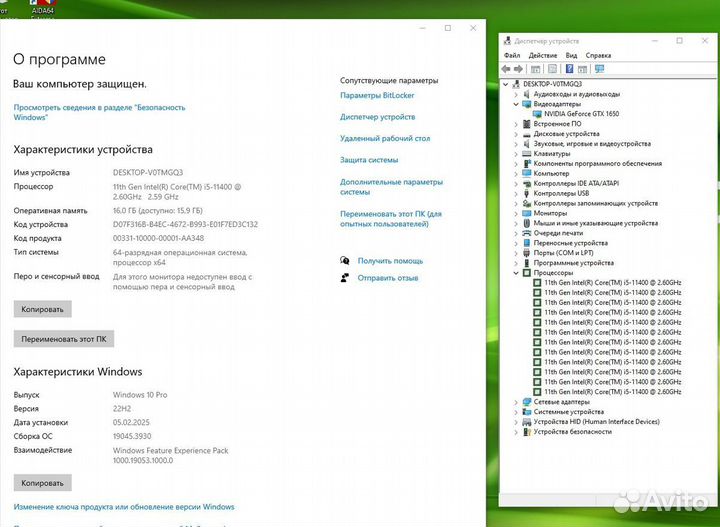
Task: Open the Защита системы link
Action: click(369, 160)
